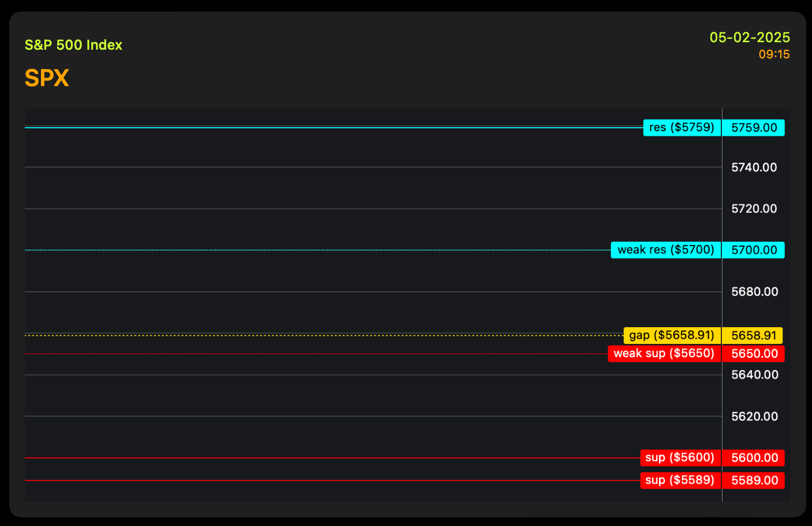Click the 5640.00 axis value
Image resolution: width=812 pixels, height=526 pixels.
[x=755, y=375]
